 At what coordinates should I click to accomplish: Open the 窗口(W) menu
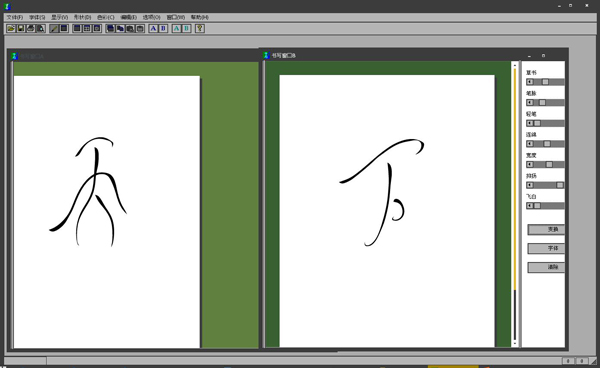[176, 17]
